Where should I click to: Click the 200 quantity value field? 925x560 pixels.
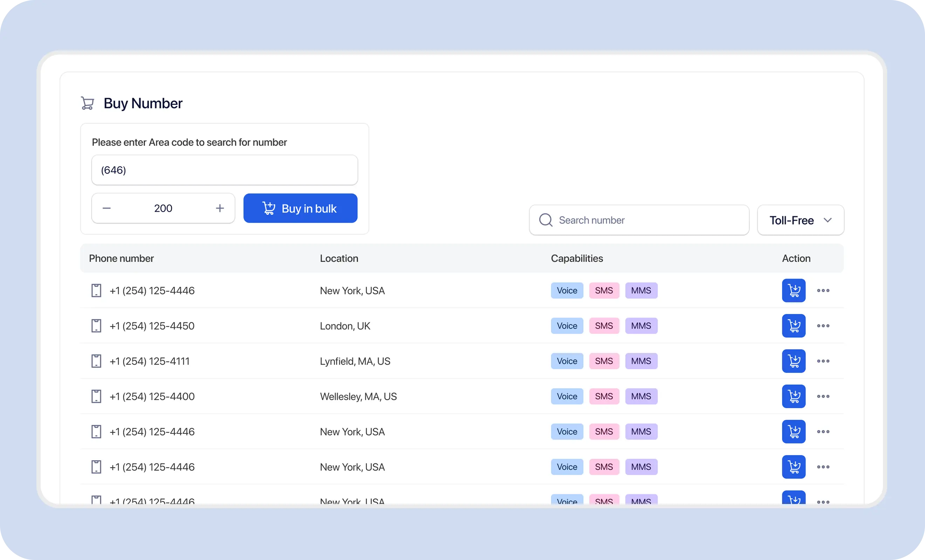(163, 208)
